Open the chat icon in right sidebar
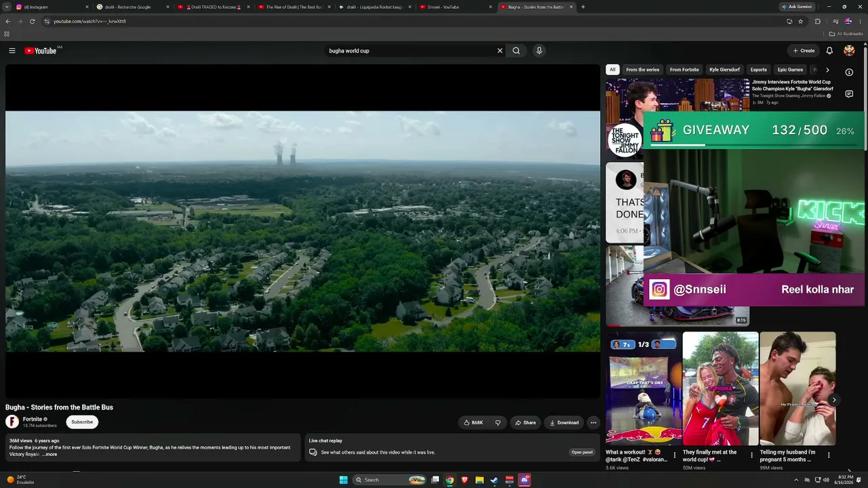The image size is (868, 488). (x=849, y=94)
